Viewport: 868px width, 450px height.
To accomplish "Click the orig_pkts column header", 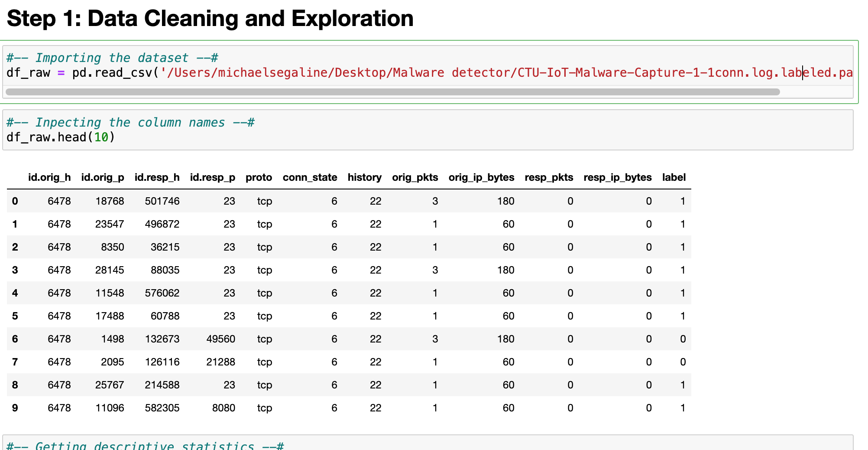I will point(415,177).
